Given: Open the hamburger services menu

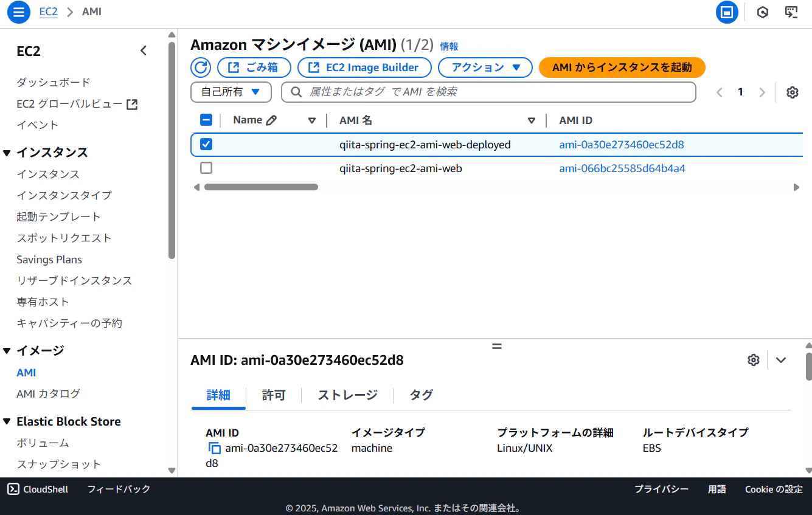Looking at the screenshot, I should [18, 12].
